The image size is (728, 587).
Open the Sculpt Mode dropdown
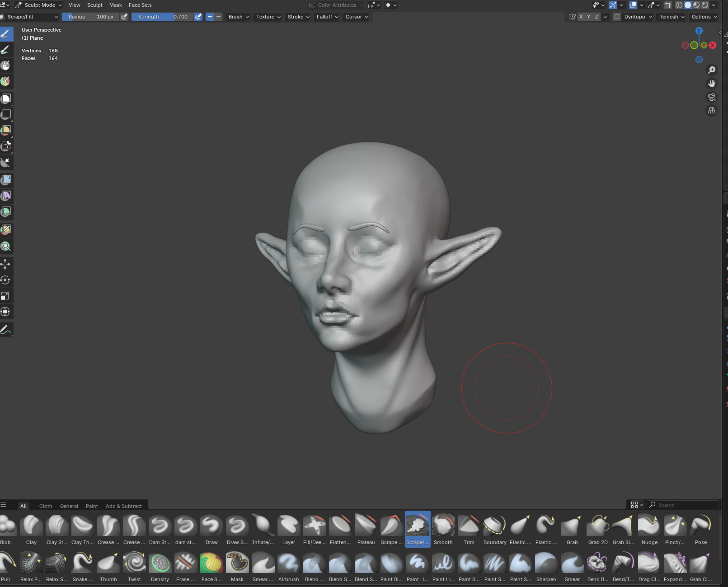coord(38,5)
